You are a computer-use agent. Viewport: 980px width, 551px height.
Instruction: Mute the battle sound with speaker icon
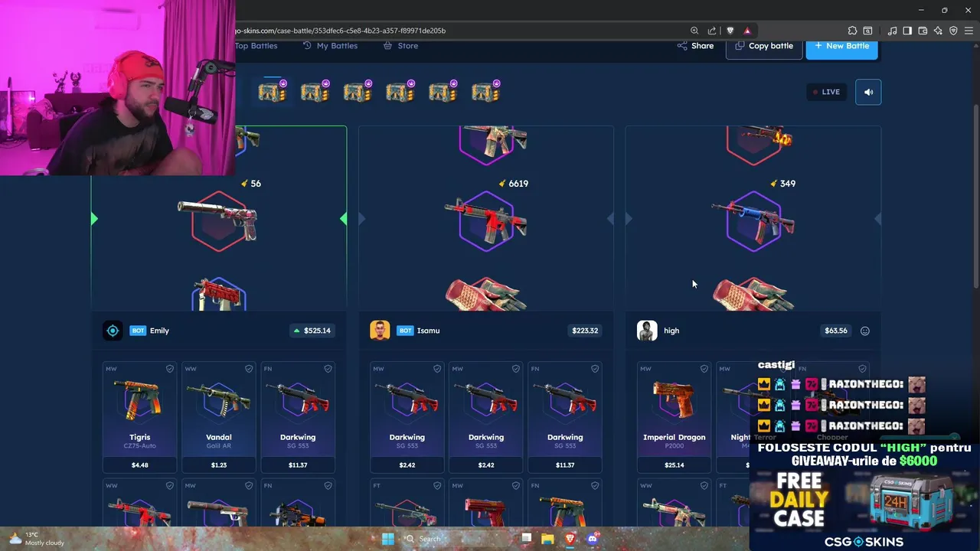coord(868,92)
